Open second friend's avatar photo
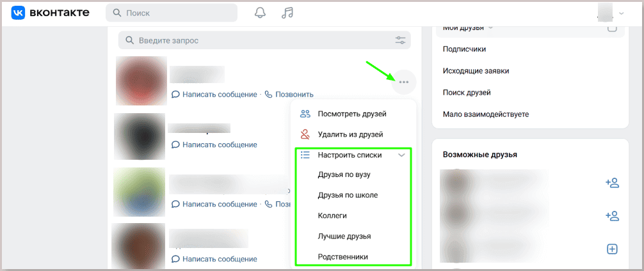The width and height of the screenshot is (644, 271). pyautogui.click(x=140, y=137)
